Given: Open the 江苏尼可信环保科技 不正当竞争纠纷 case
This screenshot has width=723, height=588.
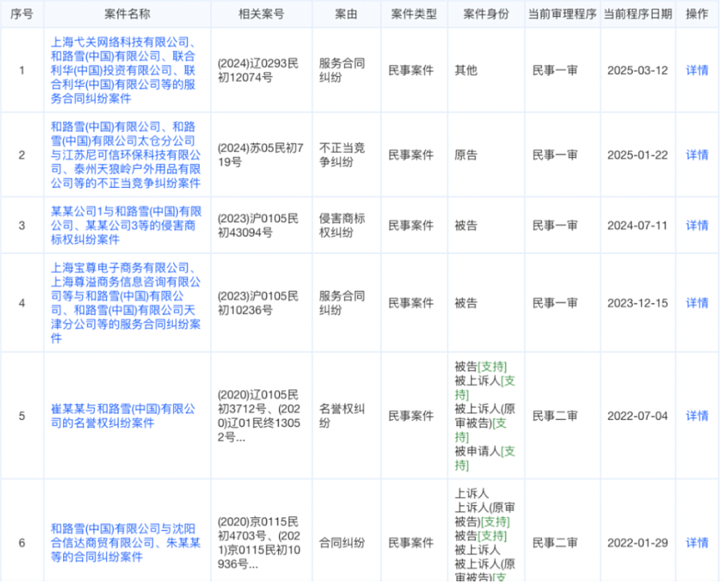Looking at the screenshot, I should click(x=126, y=155).
